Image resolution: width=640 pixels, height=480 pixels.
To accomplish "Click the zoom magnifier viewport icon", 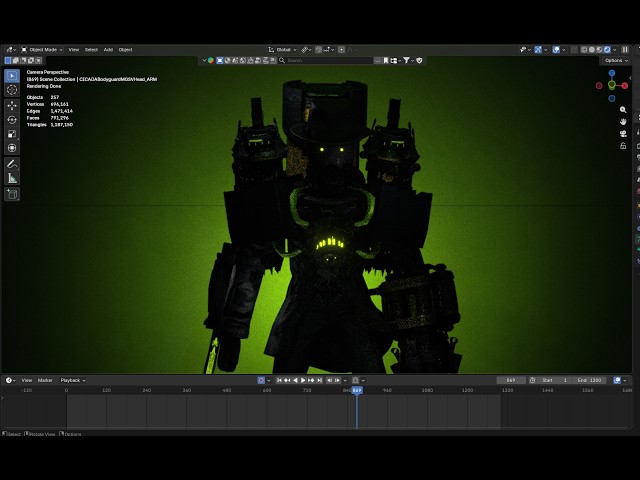I will pos(623,110).
